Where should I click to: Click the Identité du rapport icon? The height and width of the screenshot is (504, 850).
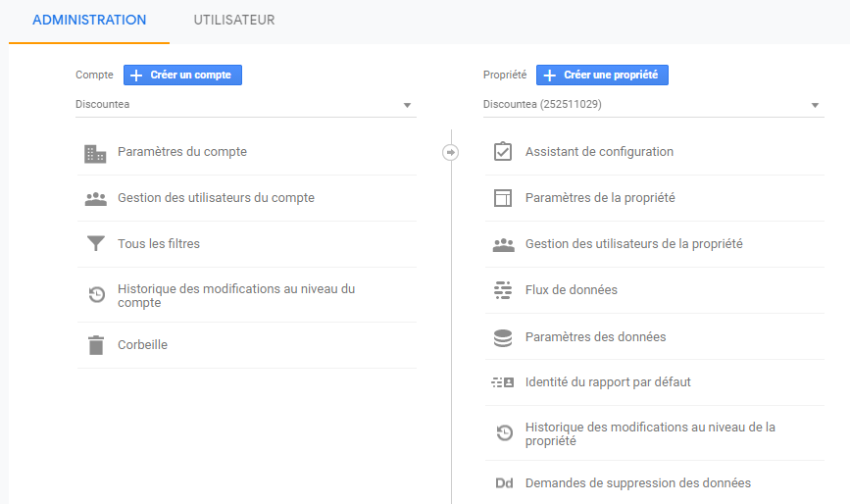(x=503, y=382)
